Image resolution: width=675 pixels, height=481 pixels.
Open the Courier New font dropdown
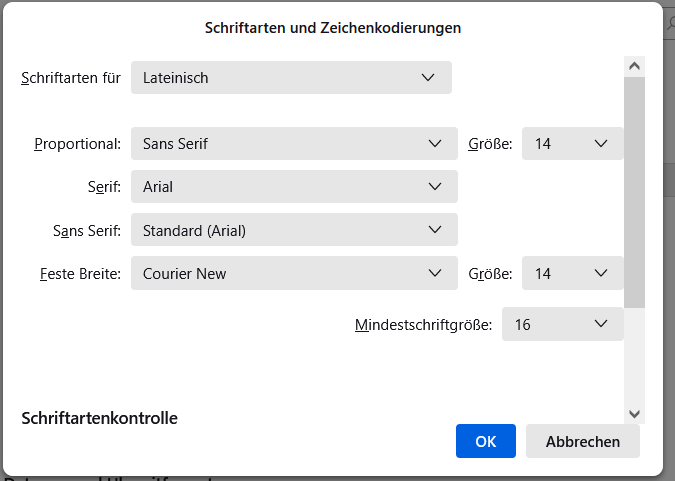click(x=294, y=273)
